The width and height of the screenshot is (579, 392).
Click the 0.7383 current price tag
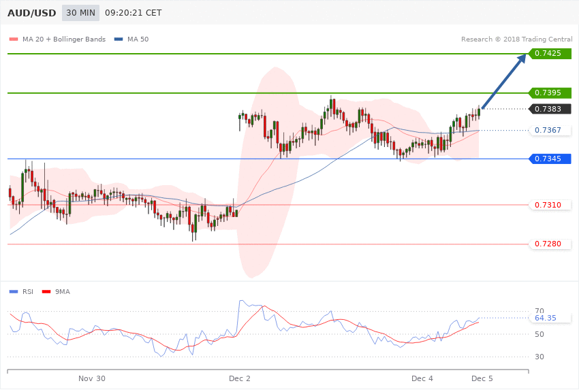pos(550,109)
